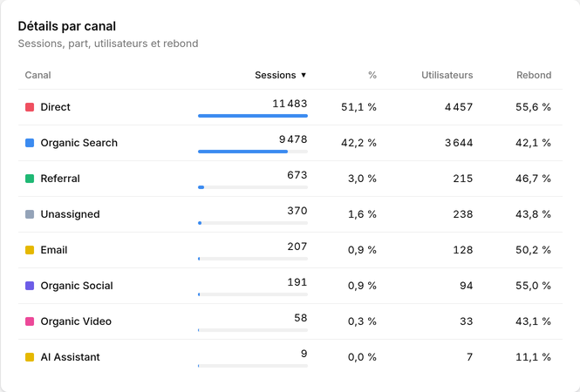Select the Direct channel name
Screen dimensions: 580x392
coord(56,107)
